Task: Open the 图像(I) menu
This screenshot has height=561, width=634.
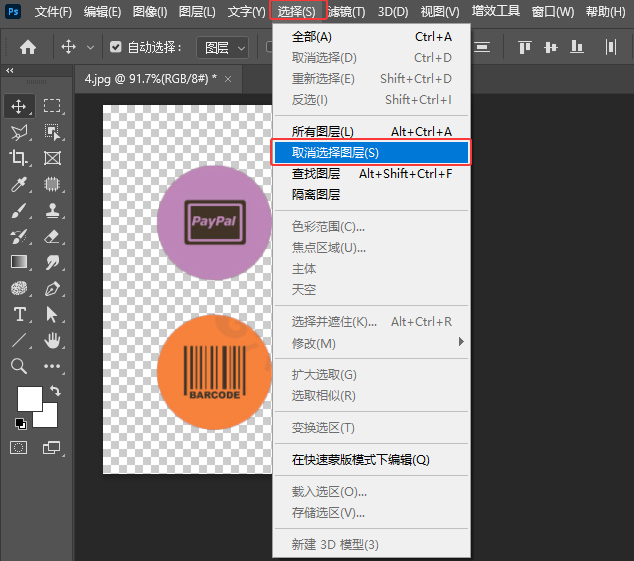Action: (x=150, y=12)
